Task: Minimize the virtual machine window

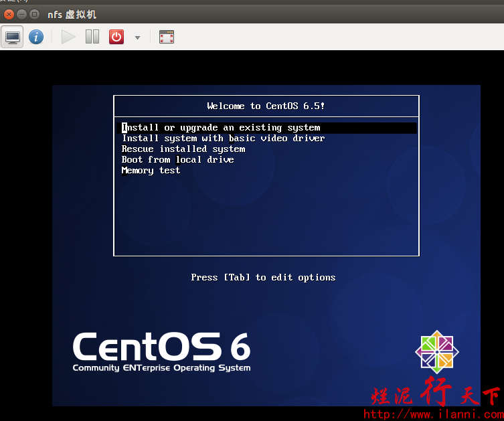Action: click(22, 14)
